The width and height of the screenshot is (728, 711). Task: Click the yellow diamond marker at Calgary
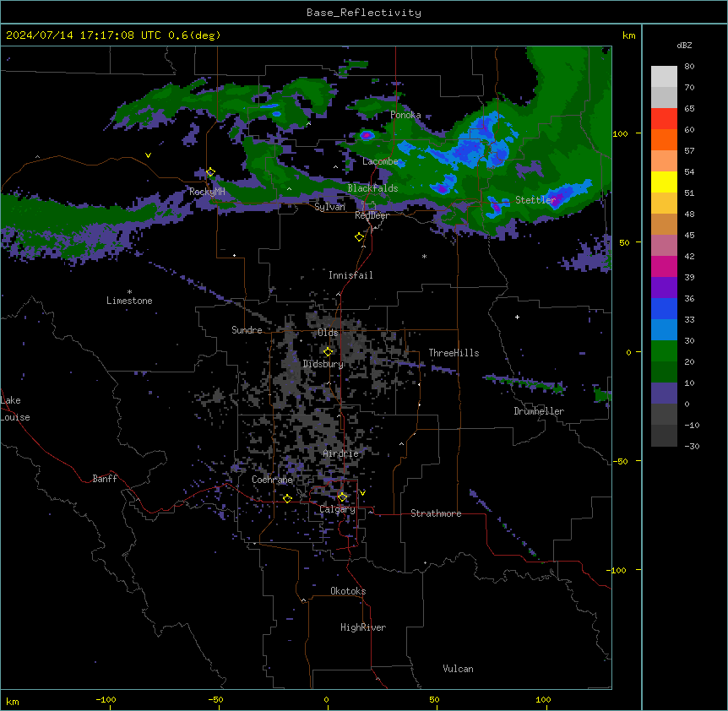click(342, 497)
